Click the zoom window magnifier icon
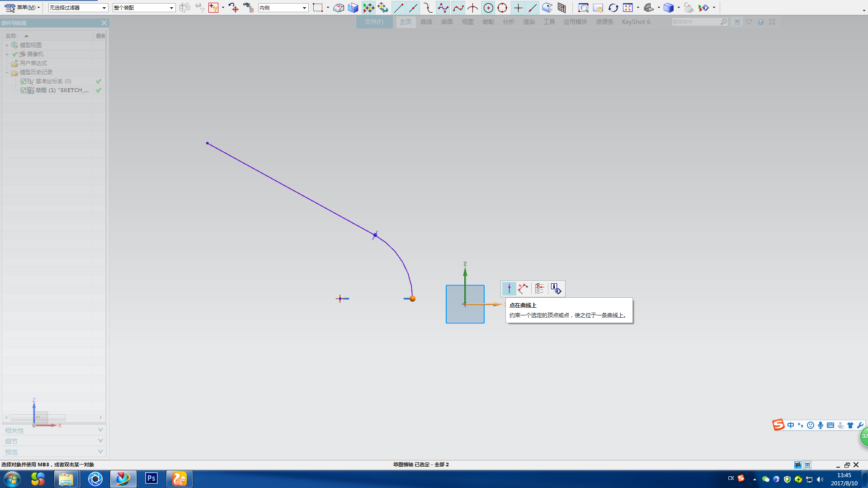868x488 pixels. click(583, 8)
